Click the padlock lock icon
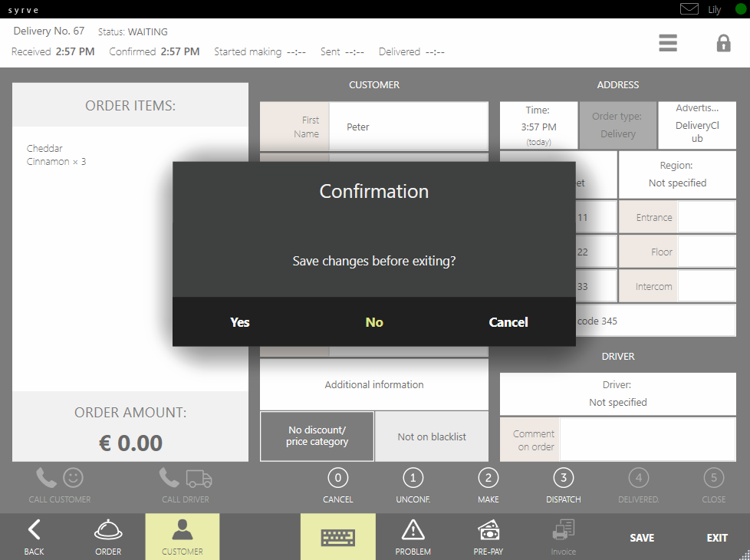 (x=723, y=43)
